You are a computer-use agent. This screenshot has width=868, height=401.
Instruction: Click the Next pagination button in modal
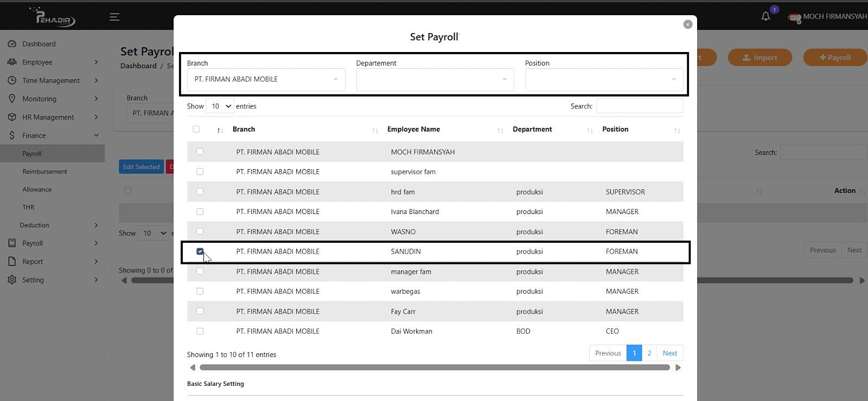pyautogui.click(x=669, y=353)
